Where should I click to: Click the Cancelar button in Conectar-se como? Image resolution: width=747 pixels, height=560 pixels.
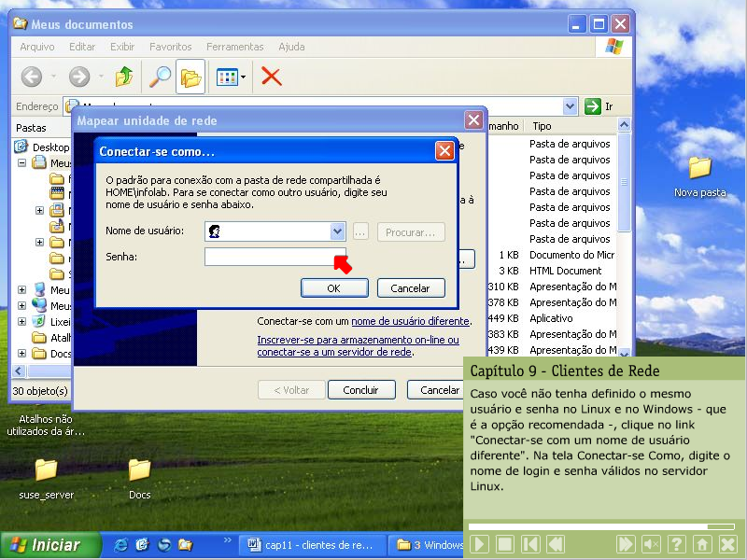[x=410, y=288]
